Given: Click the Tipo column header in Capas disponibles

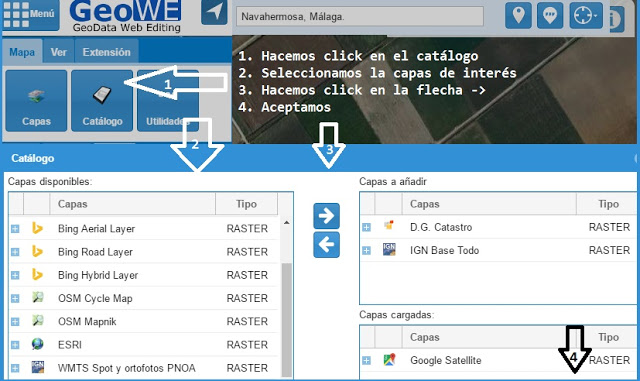Looking at the screenshot, I should [x=247, y=204].
